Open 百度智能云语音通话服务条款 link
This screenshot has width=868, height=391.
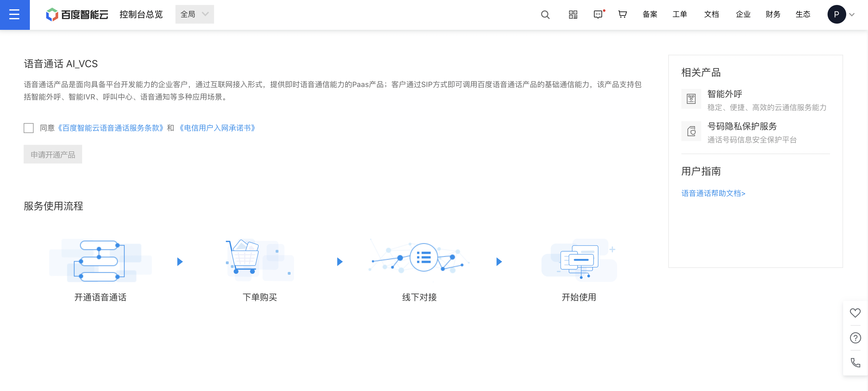(110, 128)
